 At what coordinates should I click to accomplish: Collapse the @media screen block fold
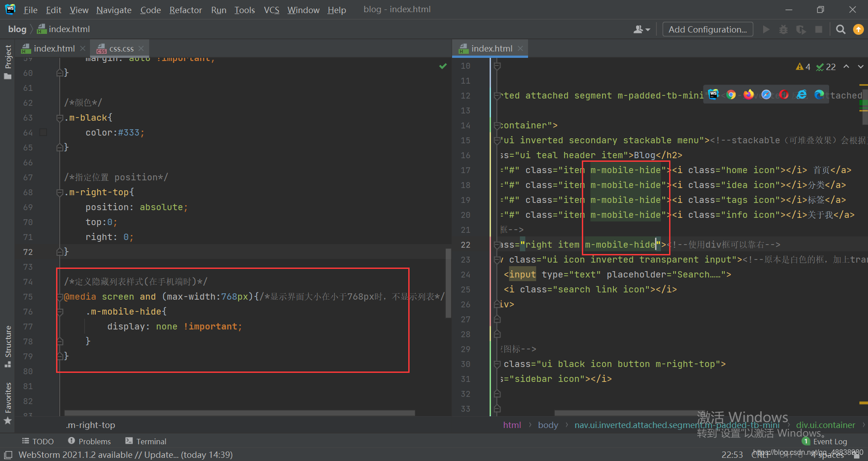click(x=60, y=297)
